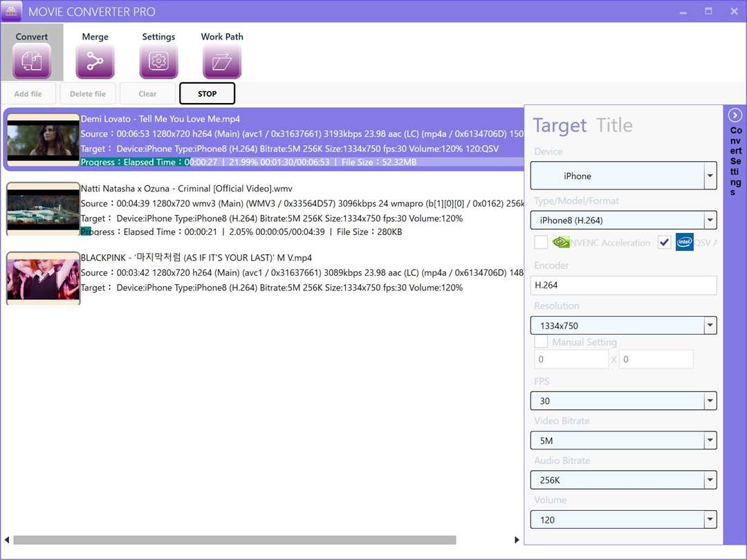This screenshot has height=560, width=747.
Task: Click the Convert Settings vertical label
Action: [x=735, y=161]
